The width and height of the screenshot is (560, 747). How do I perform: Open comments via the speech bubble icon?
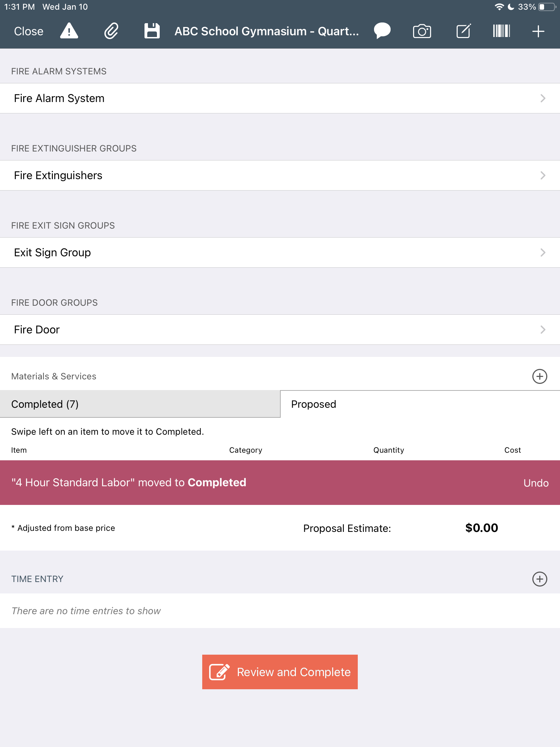[382, 31]
